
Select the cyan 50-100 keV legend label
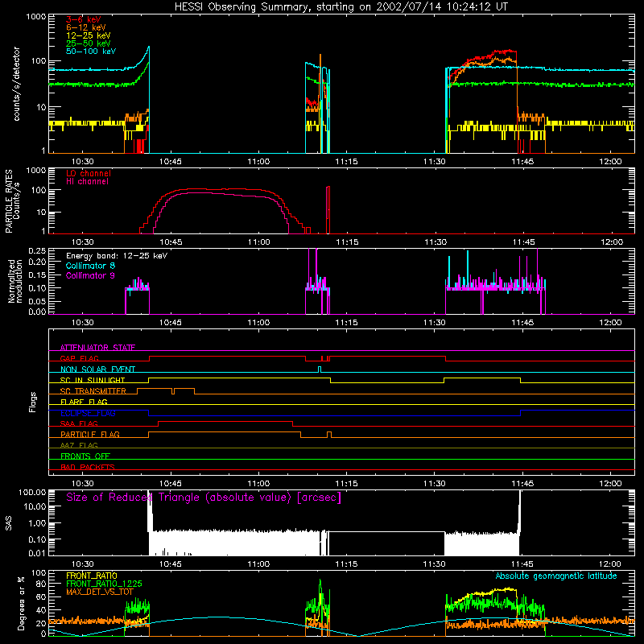[91, 52]
